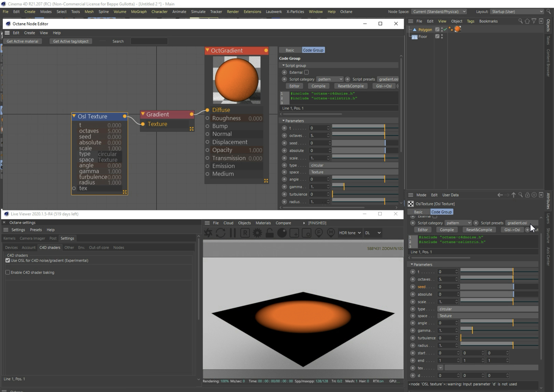Uncheck Use OSL for C4D noise/gradient
The width and height of the screenshot is (554, 392).
tap(8, 261)
